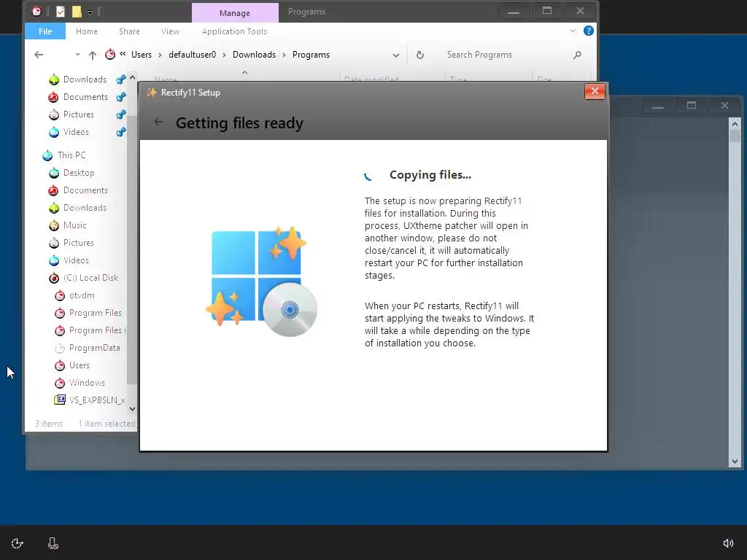Image resolution: width=747 pixels, height=560 pixels.
Task: Expand the ribbon chevron
Action: (573, 31)
